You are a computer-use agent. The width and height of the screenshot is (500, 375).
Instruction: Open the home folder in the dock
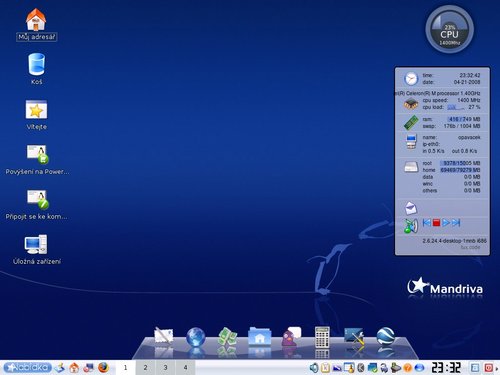click(260, 337)
